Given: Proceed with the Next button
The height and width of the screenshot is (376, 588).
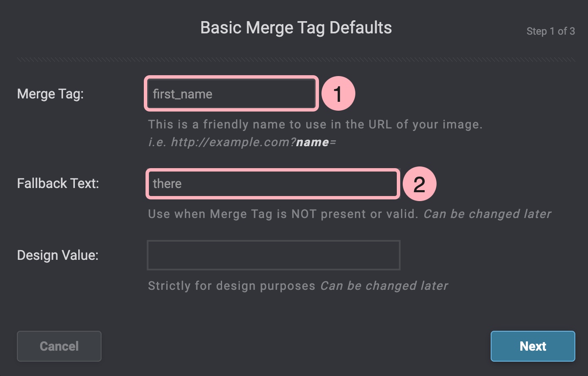Looking at the screenshot, I should 533,346.
